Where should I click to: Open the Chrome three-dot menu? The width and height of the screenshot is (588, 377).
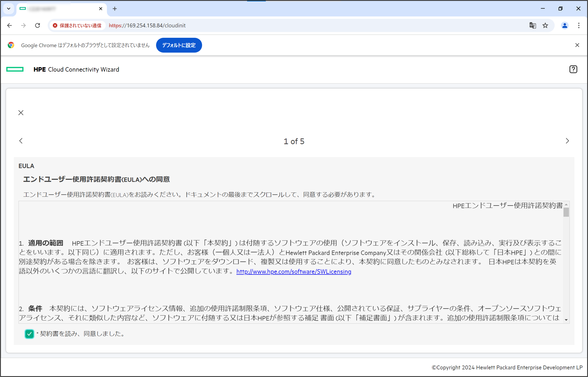[x=579, y=26]
